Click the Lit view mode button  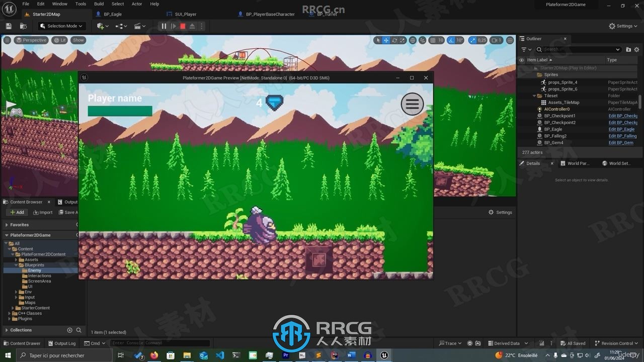pos(60,40)
